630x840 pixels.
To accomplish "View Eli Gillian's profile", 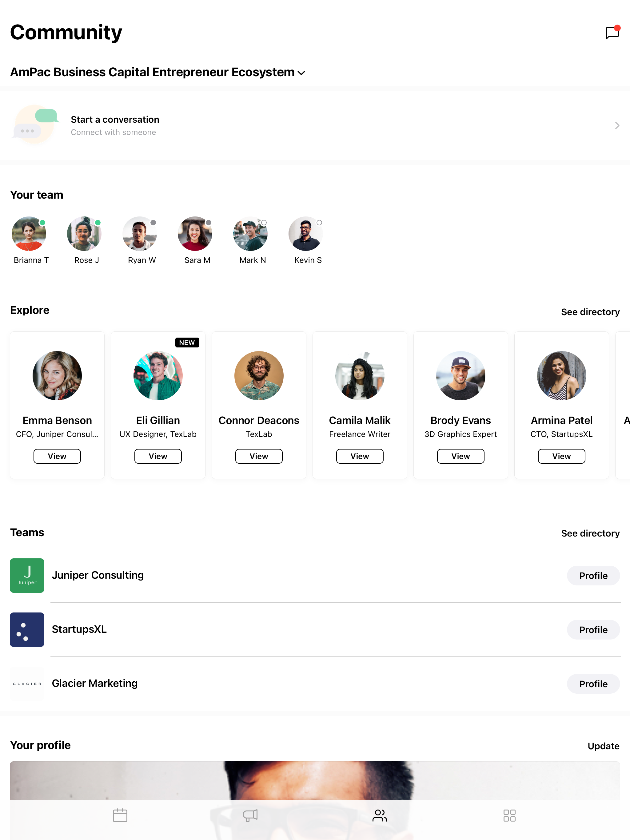I will tap(158, 456).
